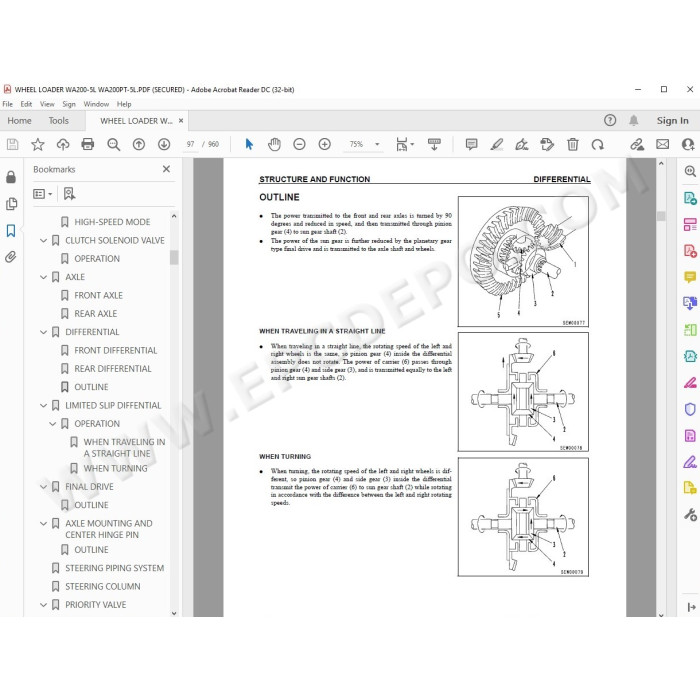Share a link to the file
The height and width of the screenshot is (700, 700).
(x=637, y=144)
